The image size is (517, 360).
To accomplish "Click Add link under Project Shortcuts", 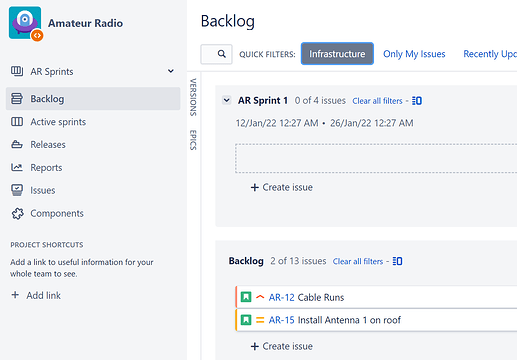I will (44, 295).
